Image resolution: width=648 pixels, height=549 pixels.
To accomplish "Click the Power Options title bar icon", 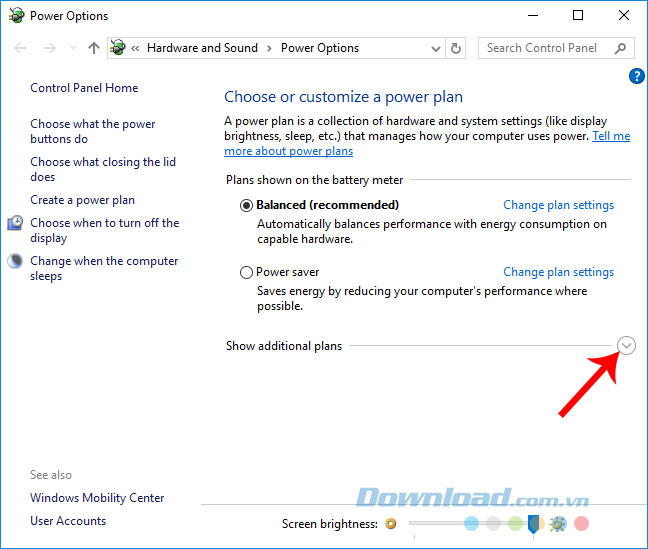I will tap(17, 16).
